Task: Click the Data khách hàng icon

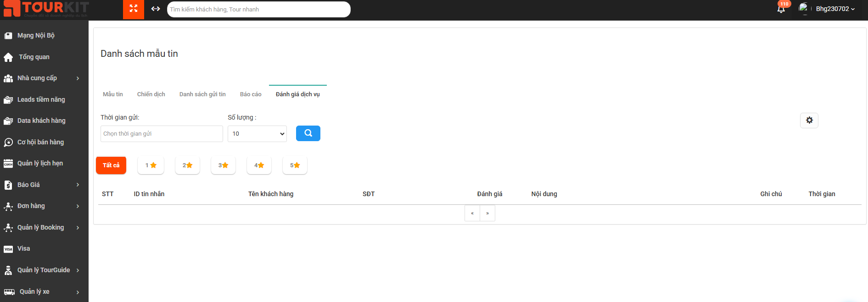Action: pos(8,121)
